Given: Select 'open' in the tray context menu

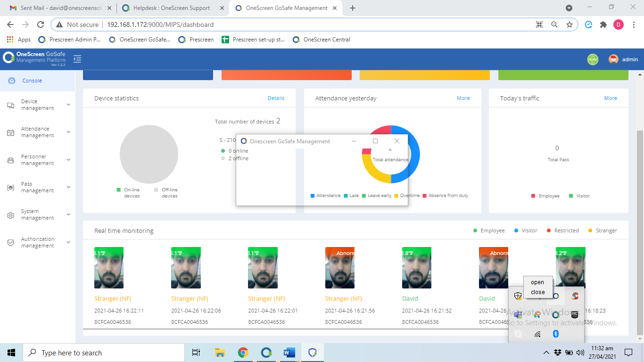Looking at the screenshot, I should click(x=537, y=282).
